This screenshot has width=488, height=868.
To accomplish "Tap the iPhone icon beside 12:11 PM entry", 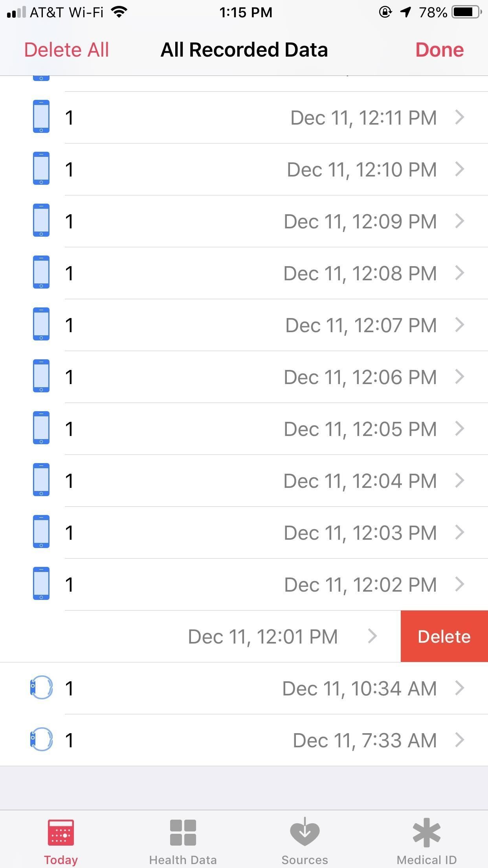I will tap(41, 117).
